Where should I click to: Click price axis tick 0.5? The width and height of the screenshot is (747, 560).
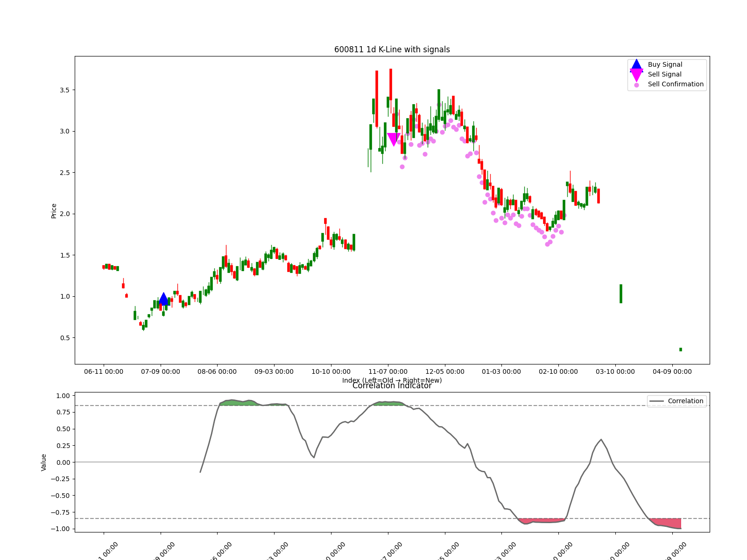pos(64,337)
